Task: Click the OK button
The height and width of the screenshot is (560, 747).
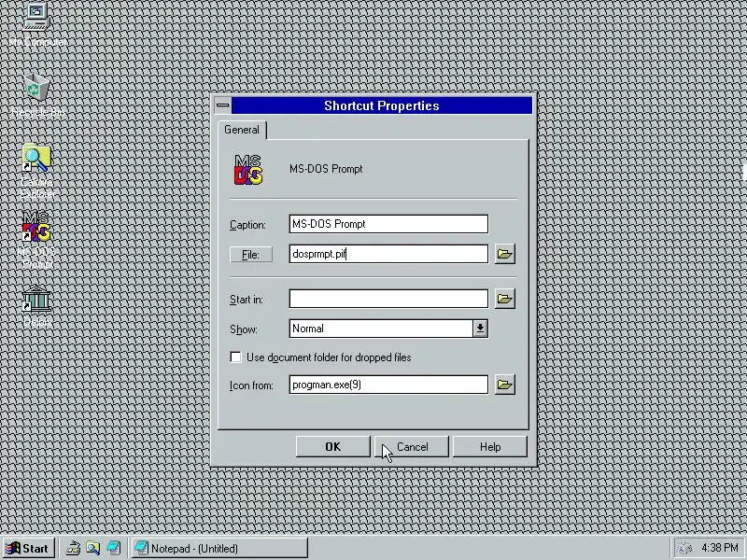Action: pyautogui.click(x=333, y=447)
